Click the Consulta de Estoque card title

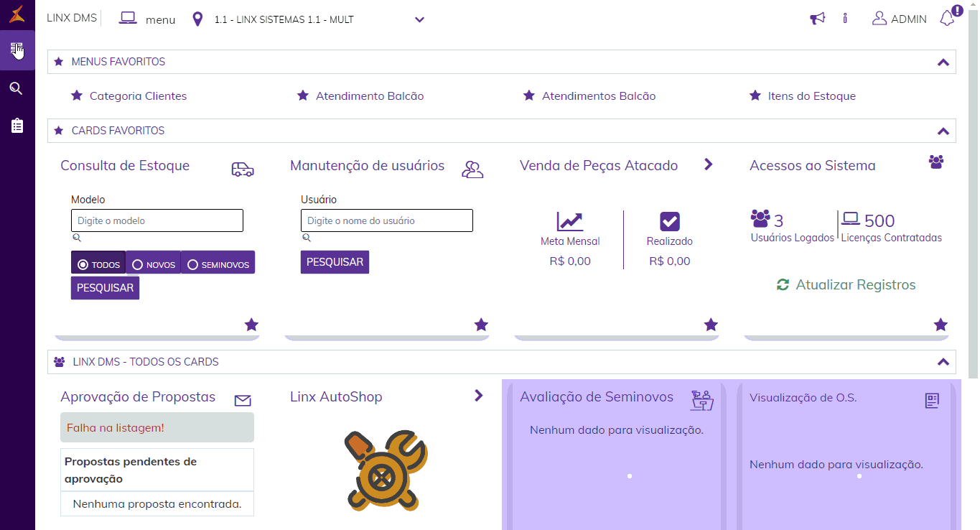[125, 165]
